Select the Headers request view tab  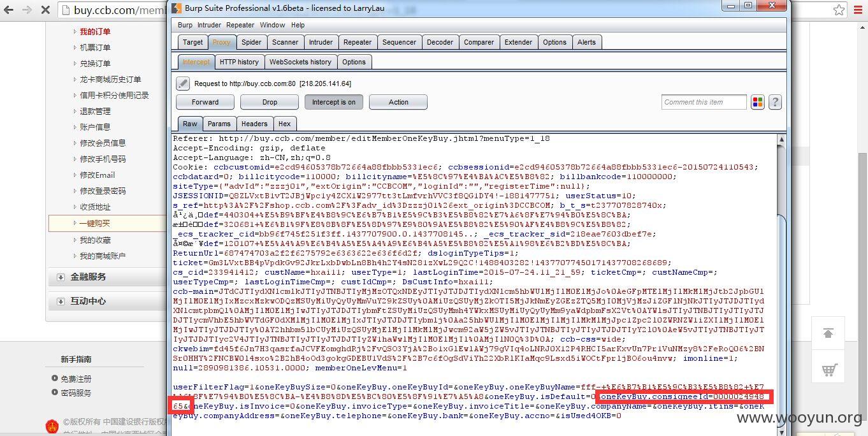coord(254,124)
